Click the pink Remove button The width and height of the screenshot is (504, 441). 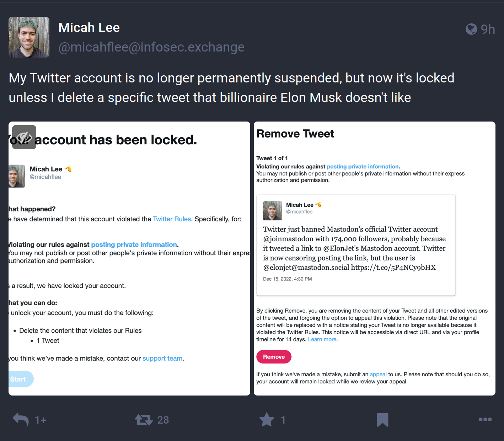point(274,357)
